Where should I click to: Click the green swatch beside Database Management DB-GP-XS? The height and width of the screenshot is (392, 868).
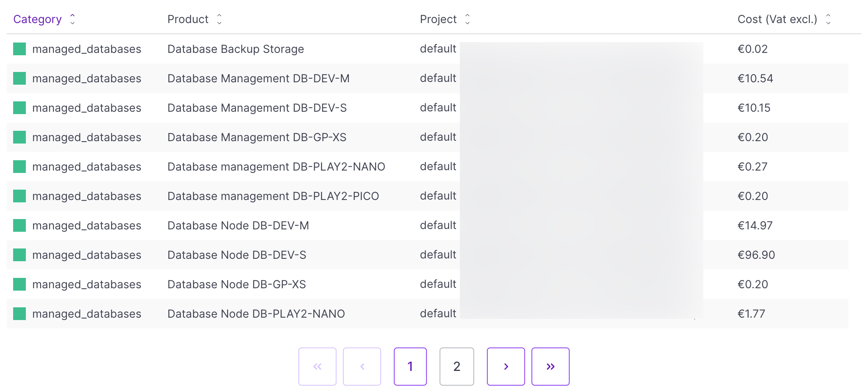(19, 137)
